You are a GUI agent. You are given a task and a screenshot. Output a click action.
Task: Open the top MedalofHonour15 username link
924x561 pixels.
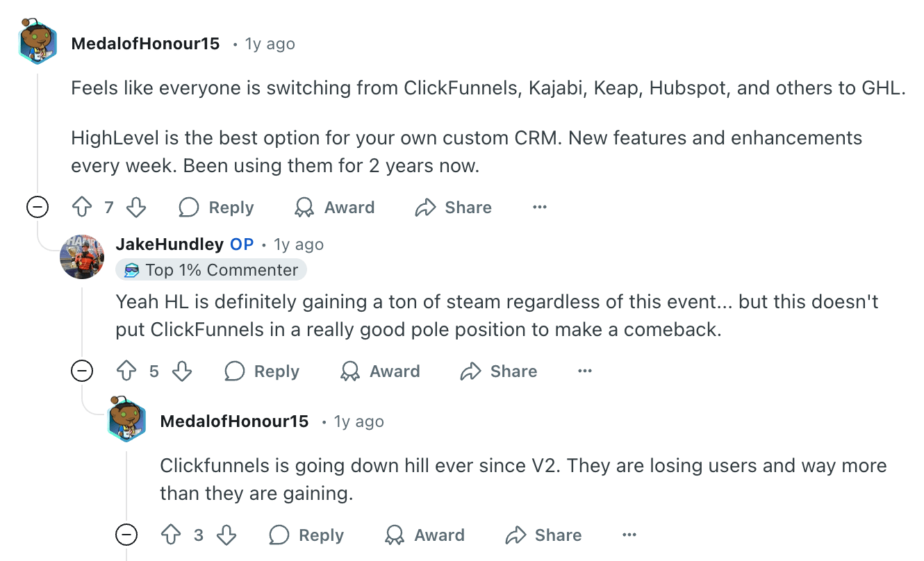[145, 44]
